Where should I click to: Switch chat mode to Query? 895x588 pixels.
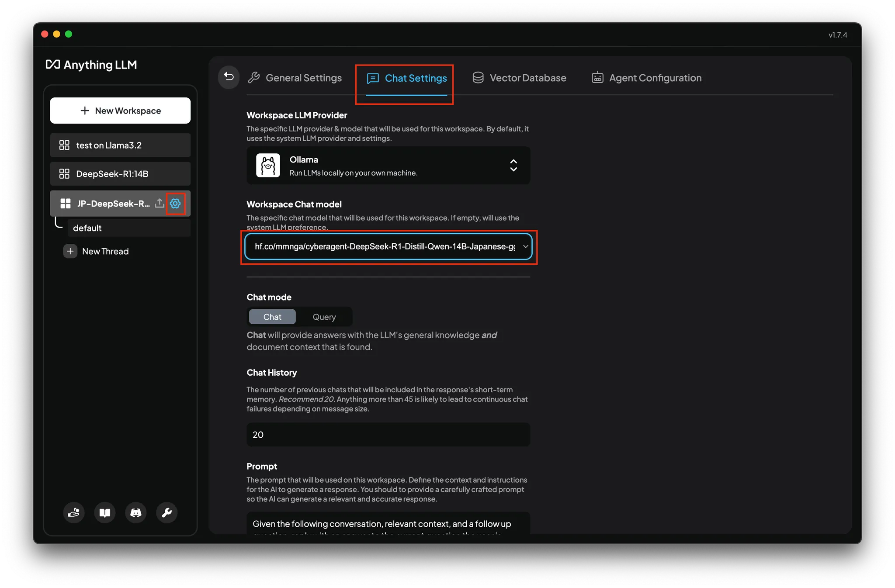(x=324, y=317)
